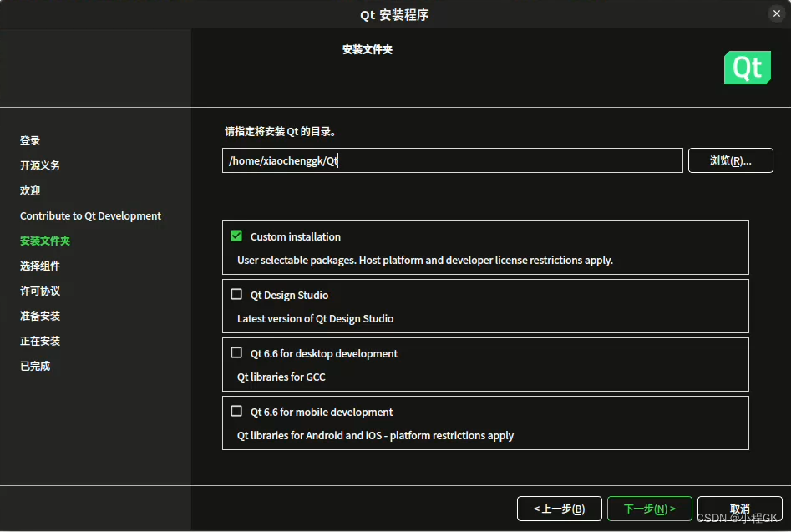Select the 开源义务 step in sidebar
The width and height of the screenshot is (791, 532).
click(40, 166)
